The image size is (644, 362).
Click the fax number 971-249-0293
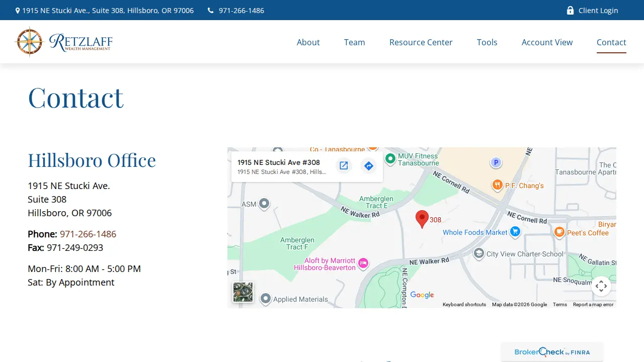click(75, 247)
